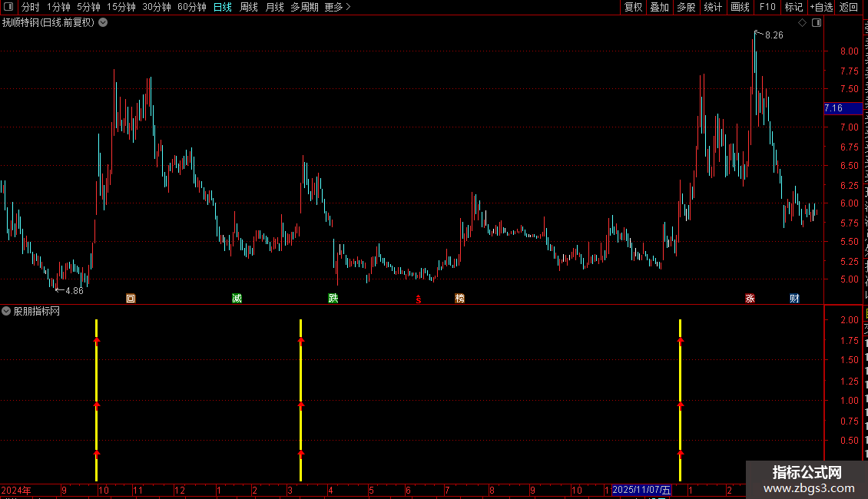Click the 8.26 high price label
The height and width of the screenshot is (499, 868).
tap(774, 35)
